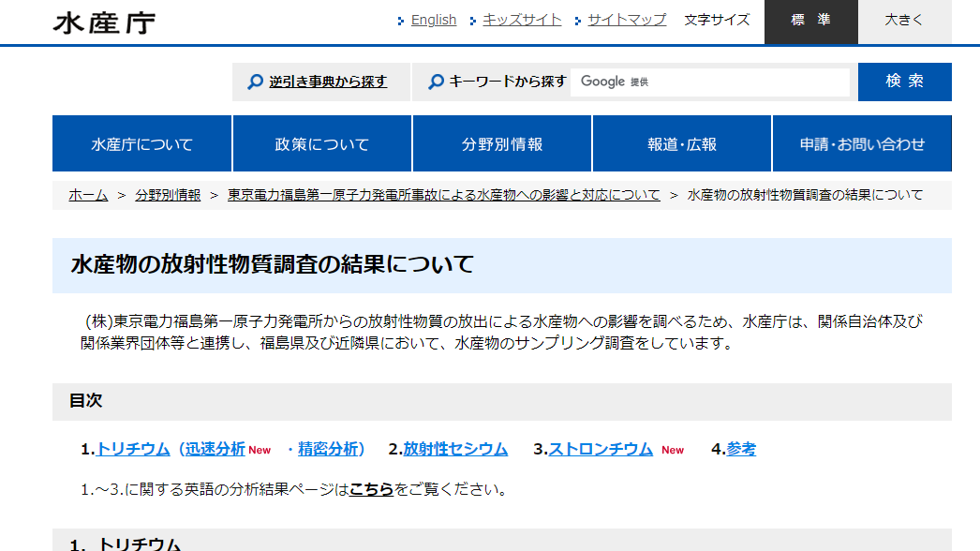The image size is (980, 551).
Task: Select the 標準 text size option
Action: point(809,21)
